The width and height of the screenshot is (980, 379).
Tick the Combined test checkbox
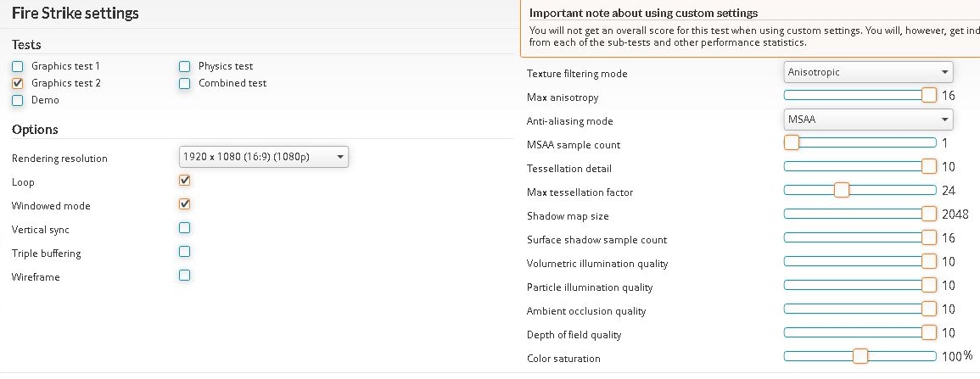(184, 83)
